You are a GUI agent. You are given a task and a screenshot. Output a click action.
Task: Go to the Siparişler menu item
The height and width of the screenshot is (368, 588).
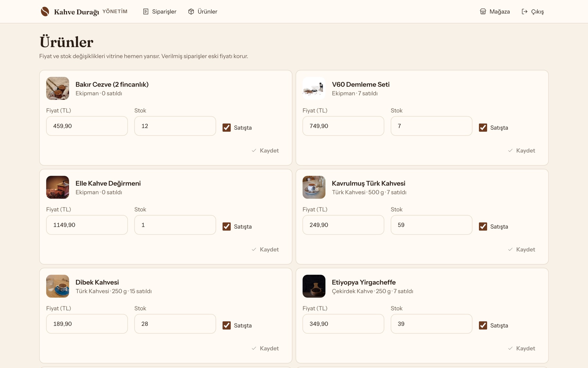(159, 11)
